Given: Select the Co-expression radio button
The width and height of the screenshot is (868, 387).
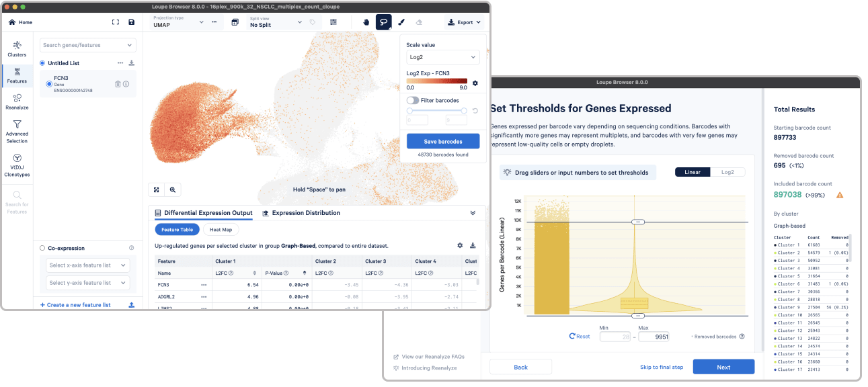Looking at the screenshot, I should click(43, 248).
